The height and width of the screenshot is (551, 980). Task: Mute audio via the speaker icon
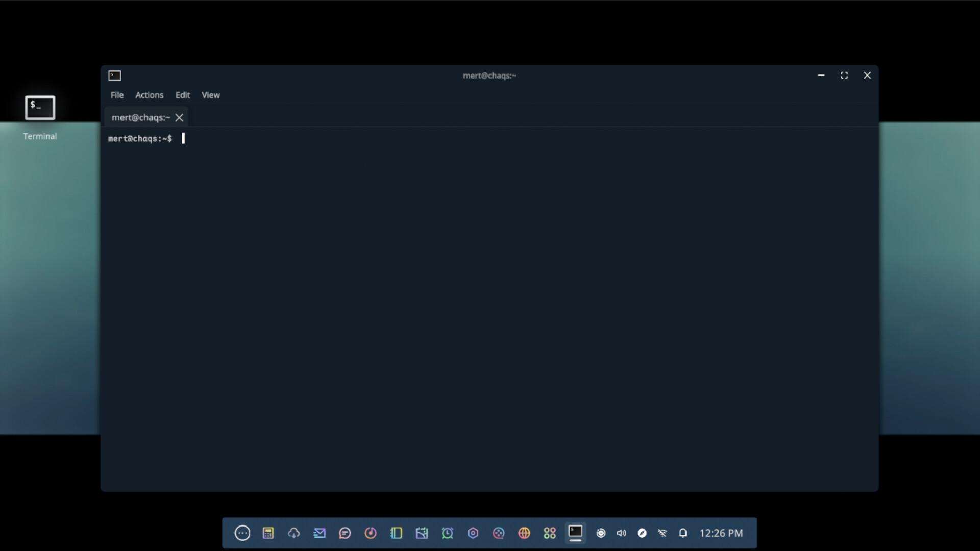tap(621, 533)
